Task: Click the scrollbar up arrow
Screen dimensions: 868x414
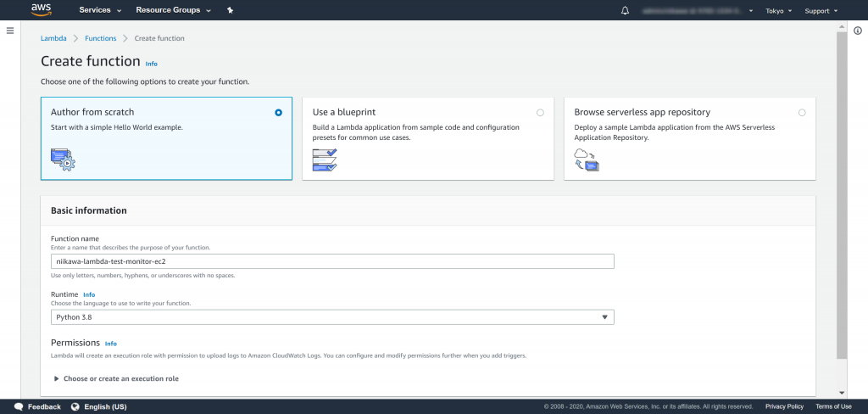Action: (842, 26)
